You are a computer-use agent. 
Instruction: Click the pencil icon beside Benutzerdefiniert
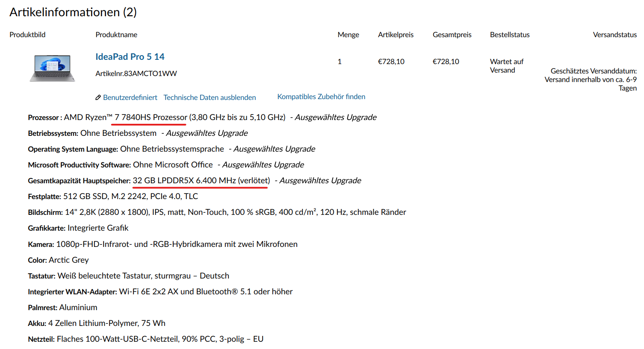click(98, 97)
